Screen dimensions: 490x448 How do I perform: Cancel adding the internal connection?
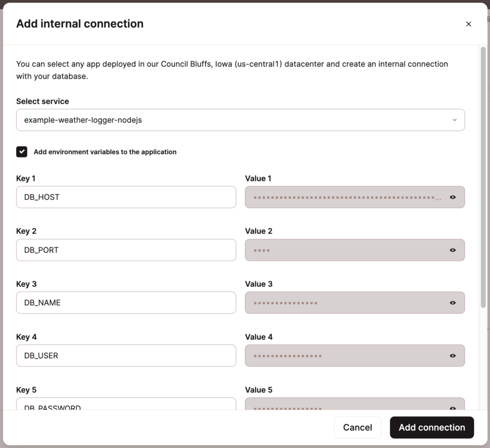coord(357,427)
